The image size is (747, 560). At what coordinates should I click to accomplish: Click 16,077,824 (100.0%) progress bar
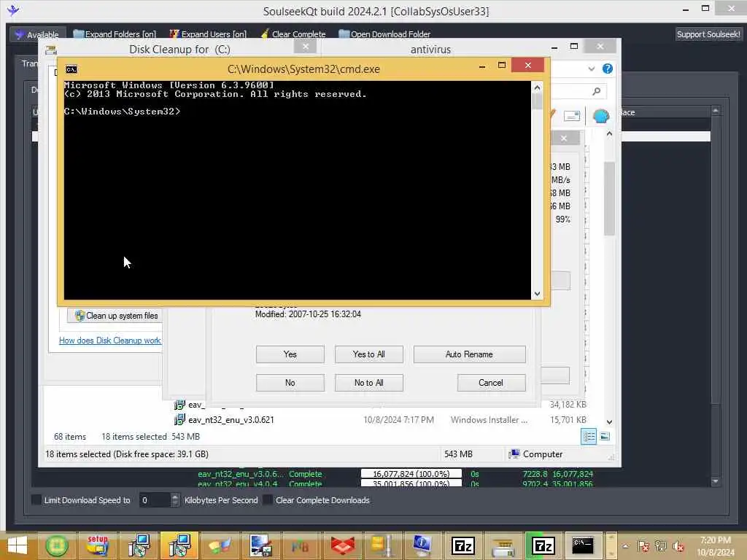411,474
